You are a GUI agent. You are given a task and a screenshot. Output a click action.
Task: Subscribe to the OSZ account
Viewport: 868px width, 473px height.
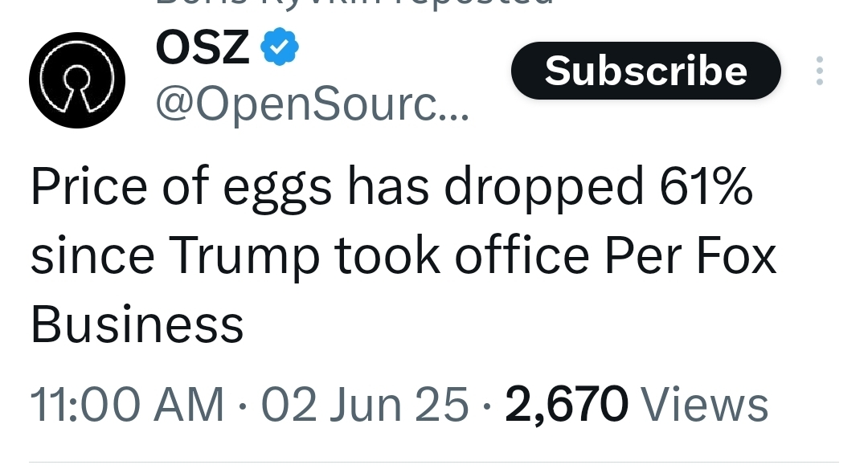646,71
